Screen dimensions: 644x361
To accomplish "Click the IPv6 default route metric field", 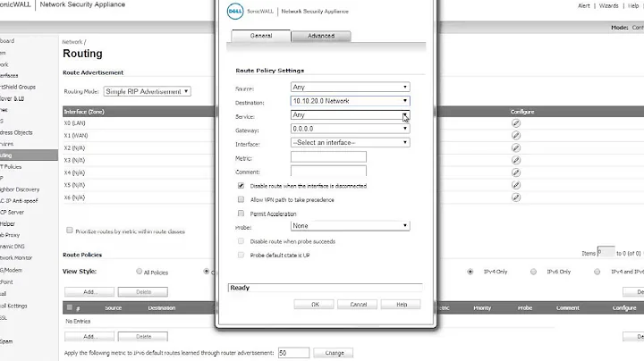I will point(293,353).
